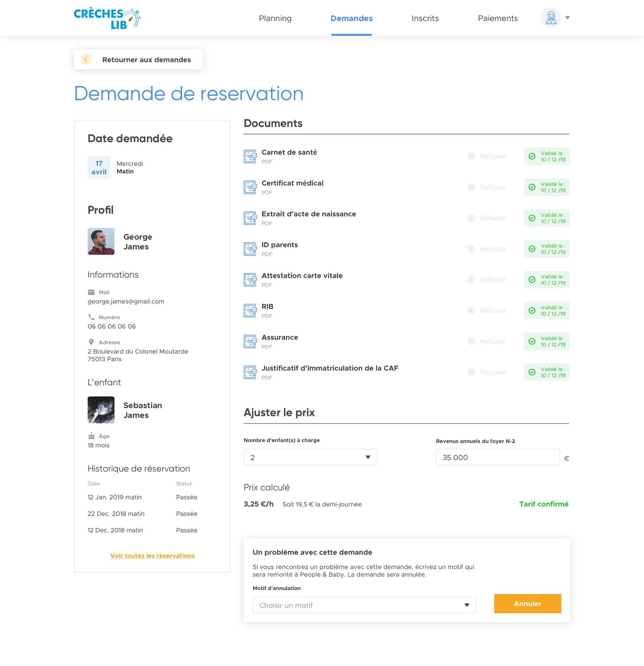This screenshot has width=644, height=666.
Task: Click Voir toutes les réservations link
Action: [152, 556]
